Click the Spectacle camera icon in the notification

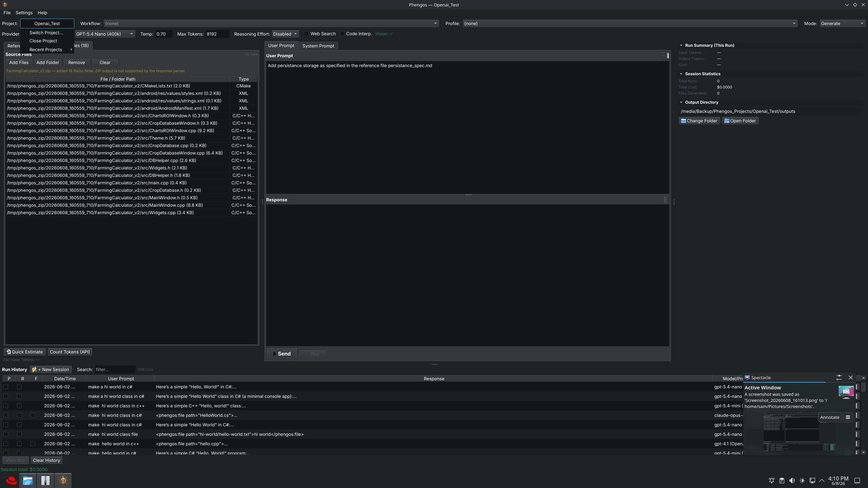[x=846, y=392]
